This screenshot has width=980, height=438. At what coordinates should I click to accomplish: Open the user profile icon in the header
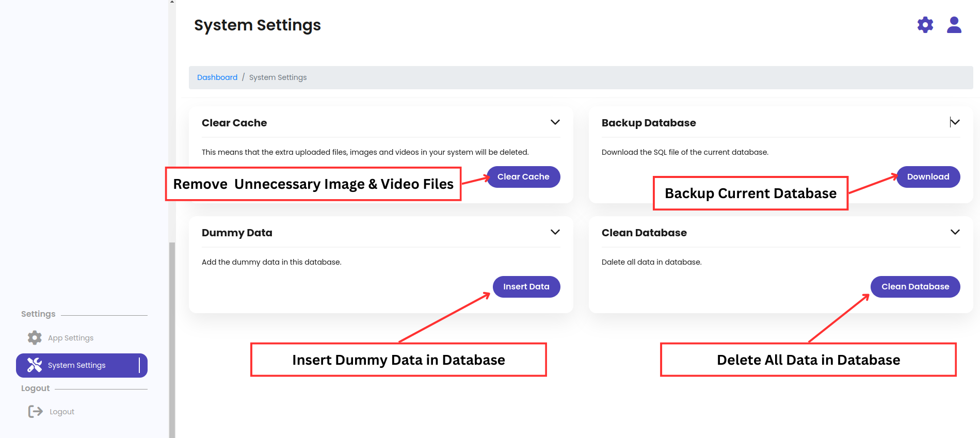pyautogui.click(x=954, y=25)
